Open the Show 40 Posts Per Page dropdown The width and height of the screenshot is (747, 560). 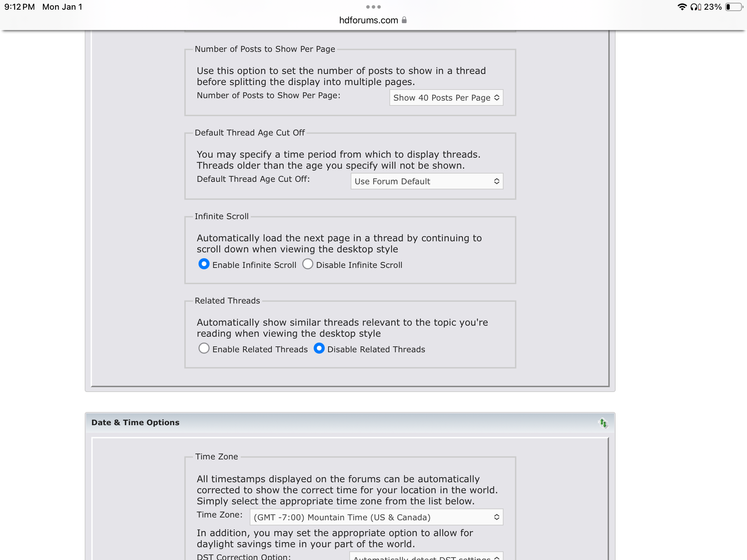(x=446, y=98)
